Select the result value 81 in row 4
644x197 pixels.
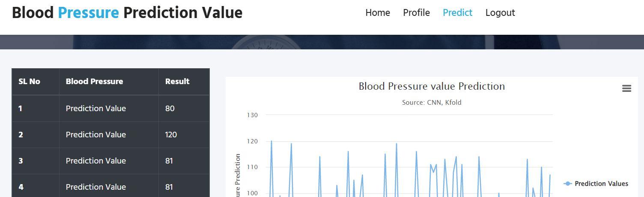(169, 187)
